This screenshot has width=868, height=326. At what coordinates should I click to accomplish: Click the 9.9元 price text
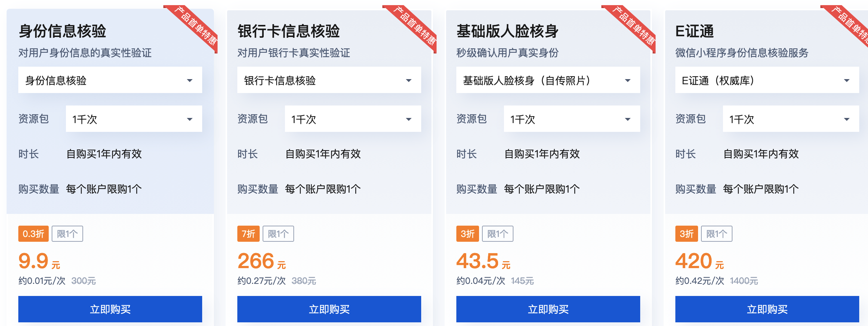click(39, 261)
